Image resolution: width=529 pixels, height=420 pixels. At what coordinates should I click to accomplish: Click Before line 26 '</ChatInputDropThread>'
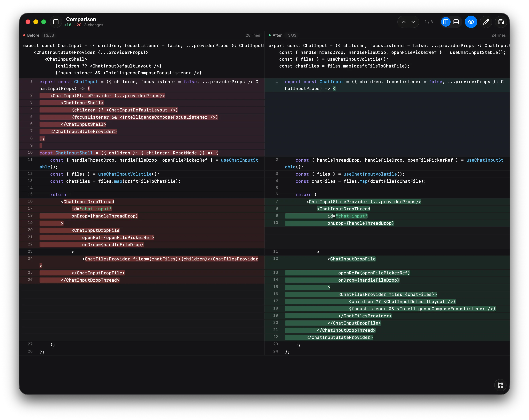point(90,280)
